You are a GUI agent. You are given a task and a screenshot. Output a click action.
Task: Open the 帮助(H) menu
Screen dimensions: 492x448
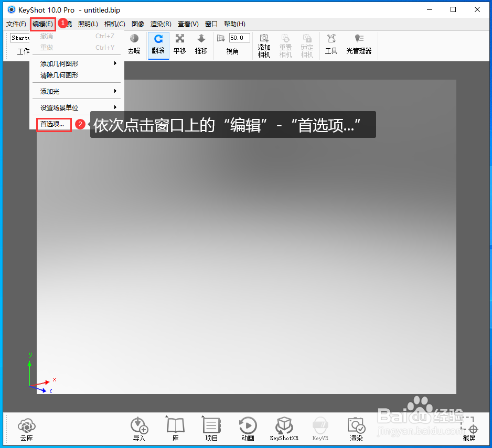(x=234, y=24)
